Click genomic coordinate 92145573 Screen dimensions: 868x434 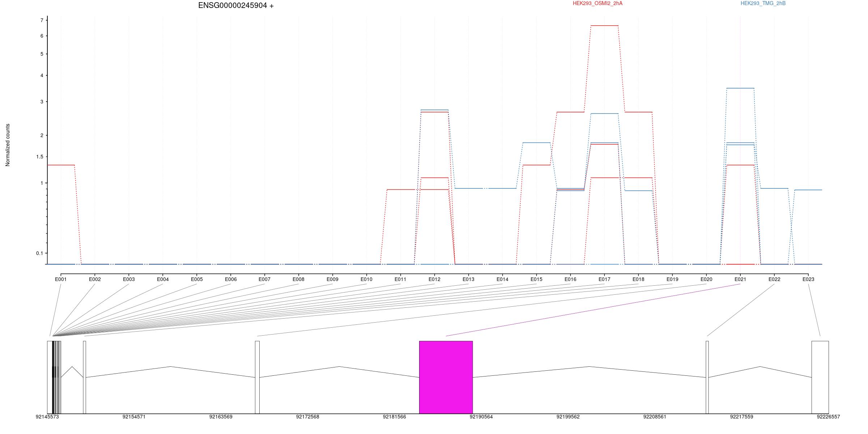click(x=47, y=417)
